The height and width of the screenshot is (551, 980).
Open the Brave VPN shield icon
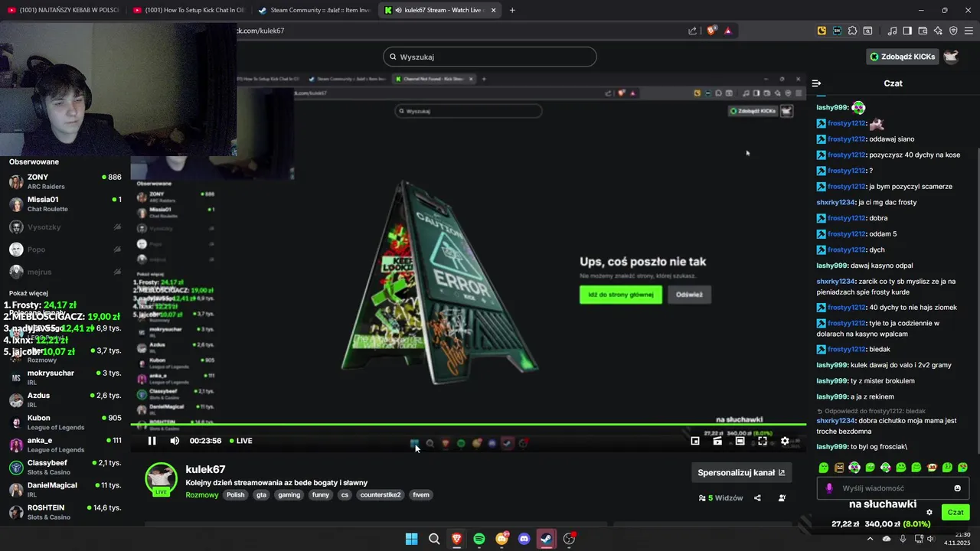coord(953,31)
